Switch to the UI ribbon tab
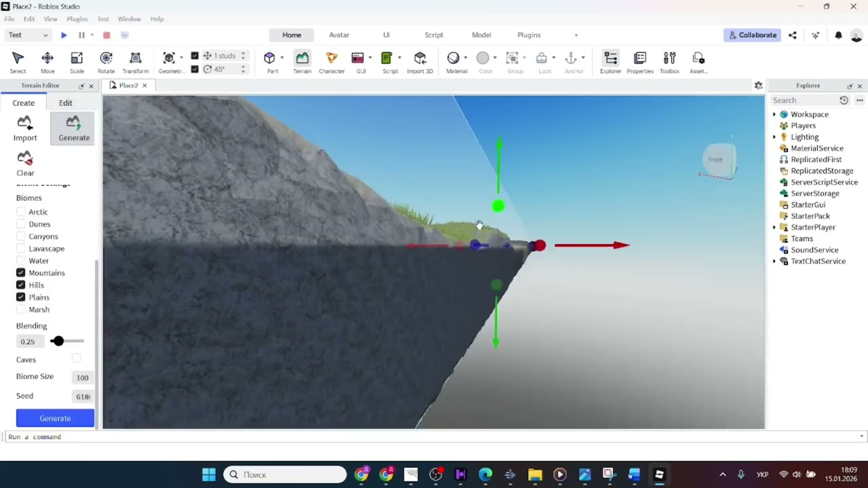The width and height of the screenshot is (868, 488). [387, 35]
